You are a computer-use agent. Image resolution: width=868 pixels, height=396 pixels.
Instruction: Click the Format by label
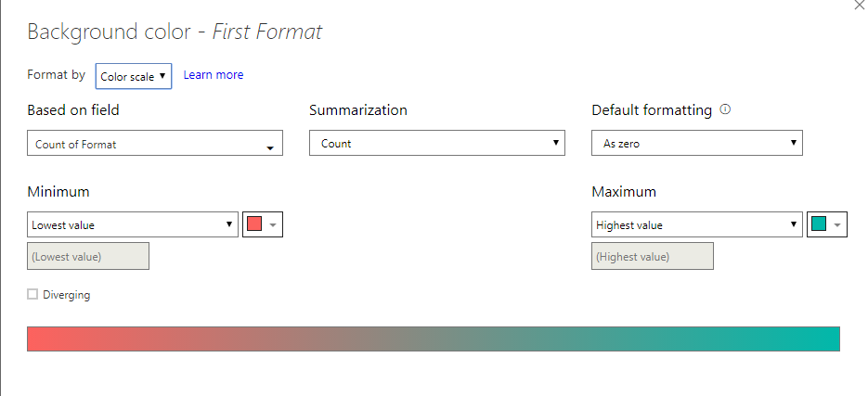pos(56,75)
